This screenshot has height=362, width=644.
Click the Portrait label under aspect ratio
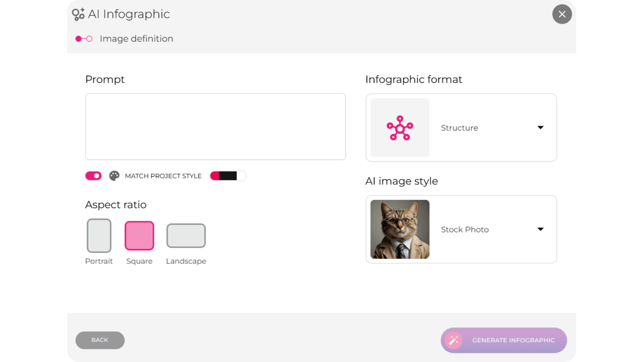coord(99,261)
